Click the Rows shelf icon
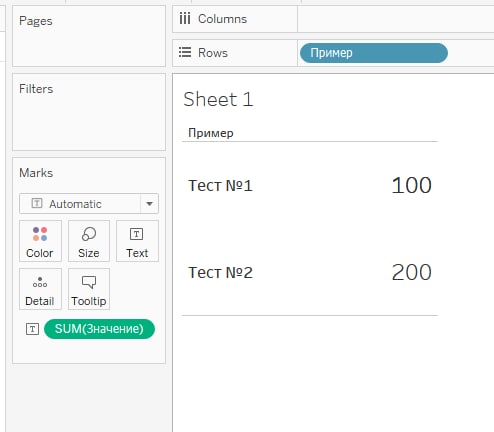The image size is (494, 432). click(x=185, y=52)
